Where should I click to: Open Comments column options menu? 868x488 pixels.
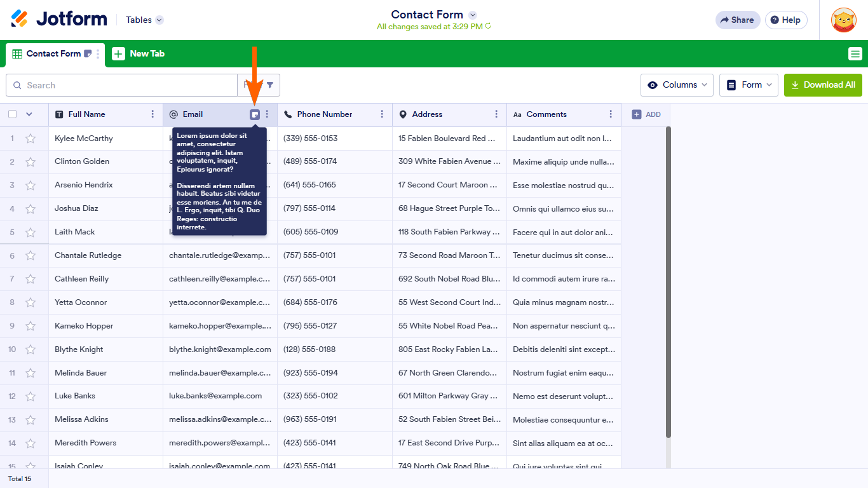611,114
